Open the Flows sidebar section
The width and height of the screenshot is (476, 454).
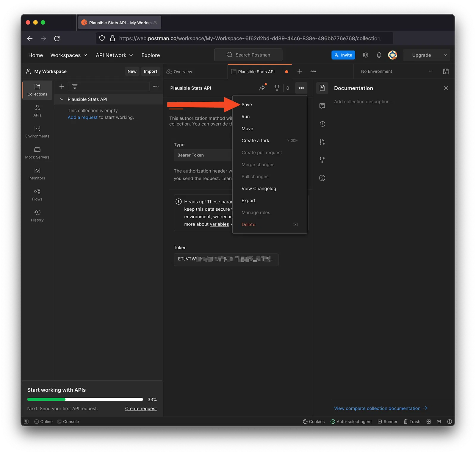(37, 195)
